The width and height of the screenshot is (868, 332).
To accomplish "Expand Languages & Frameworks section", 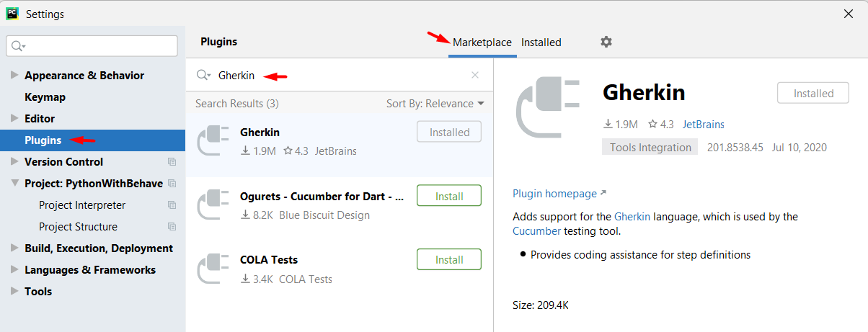I will coord(14,269).
